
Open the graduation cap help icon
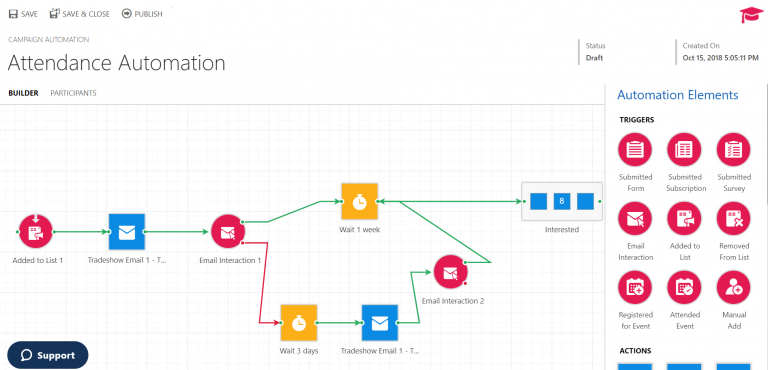coord(751,16)
